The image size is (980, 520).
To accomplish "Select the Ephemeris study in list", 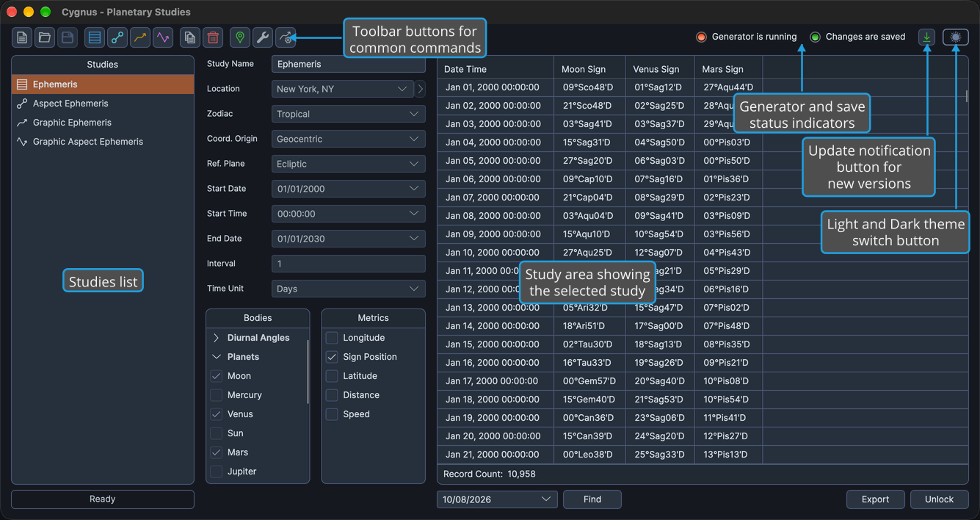I will (x=103, y=84).
